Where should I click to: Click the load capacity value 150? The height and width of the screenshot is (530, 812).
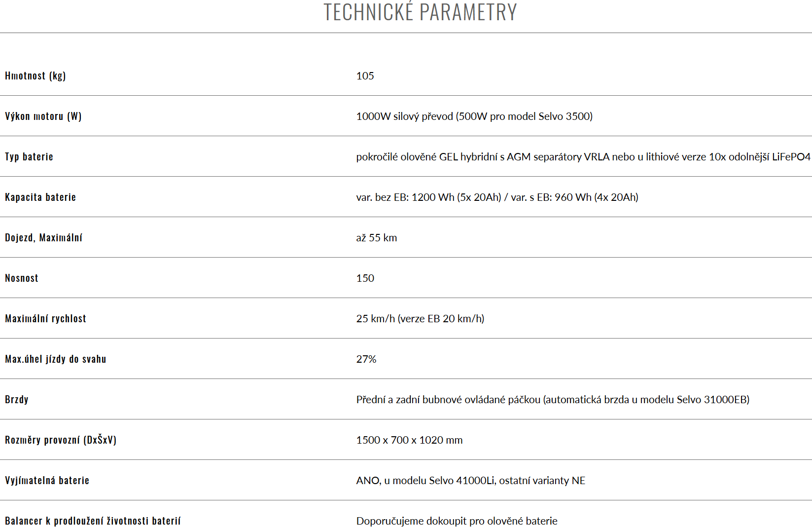tap(365, 278)
